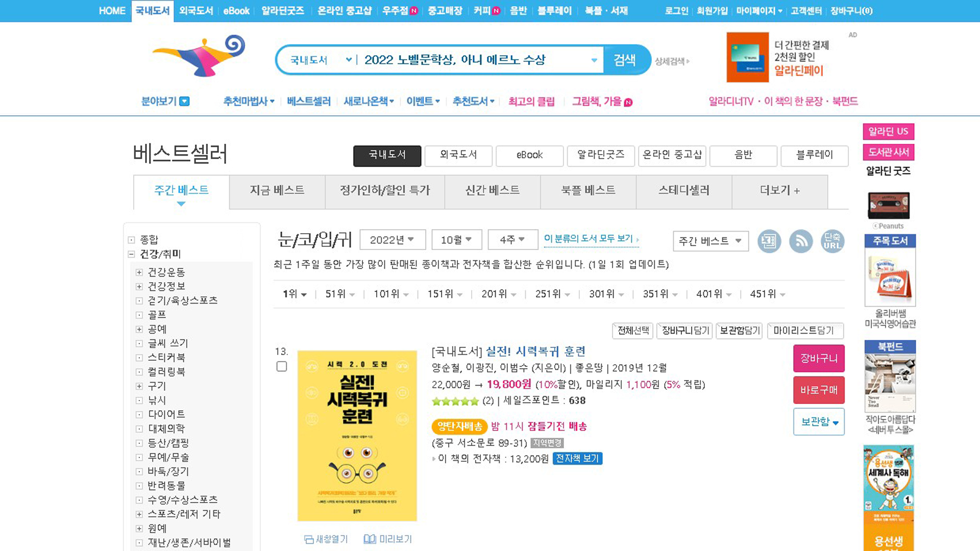
Task: Switch to the 신간 베스트 tab
Action: [492, 191]
